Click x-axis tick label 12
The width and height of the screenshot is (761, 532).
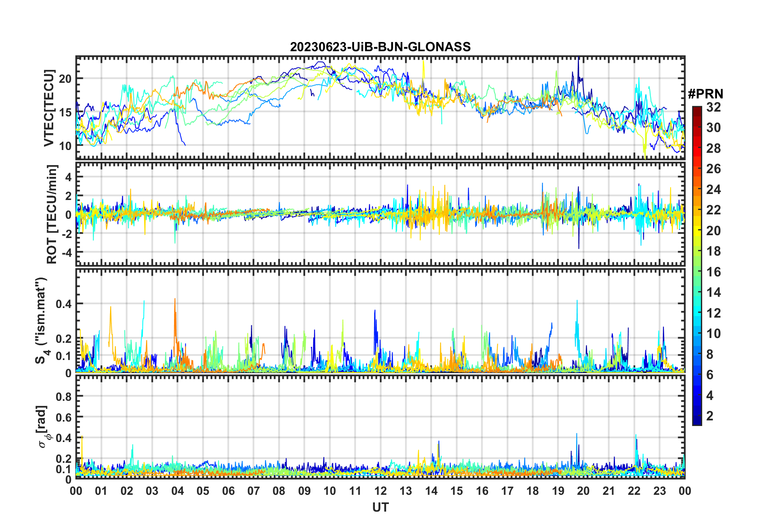(x=380, y=491)
